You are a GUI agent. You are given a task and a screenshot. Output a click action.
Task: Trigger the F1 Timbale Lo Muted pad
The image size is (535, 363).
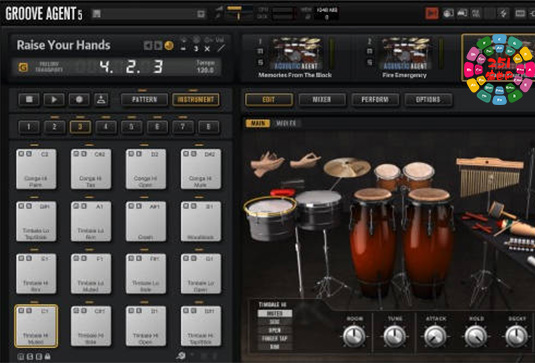coord(91,274)
